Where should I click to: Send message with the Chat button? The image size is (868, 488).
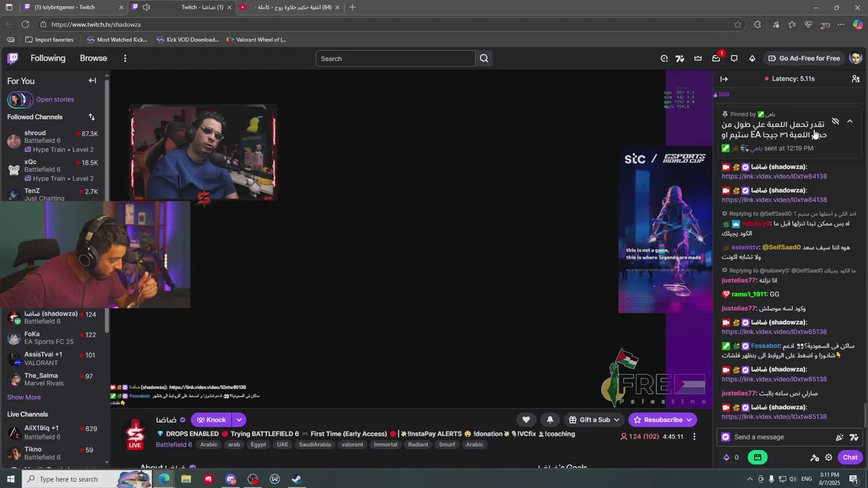850,457
